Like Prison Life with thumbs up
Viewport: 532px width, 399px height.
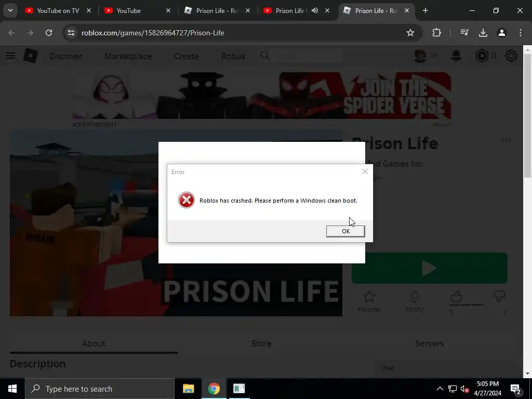(456, 297)
